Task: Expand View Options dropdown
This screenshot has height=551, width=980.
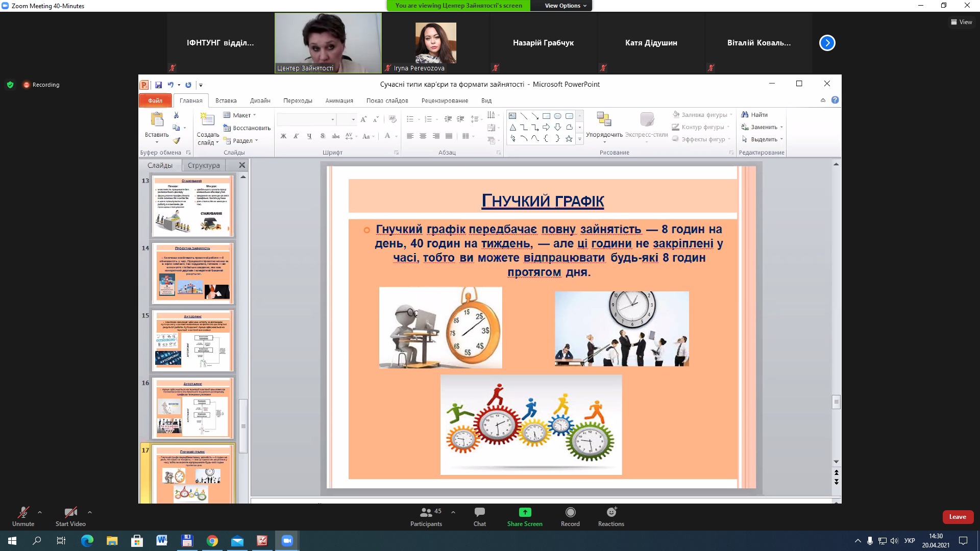Action: coord(565,6)
